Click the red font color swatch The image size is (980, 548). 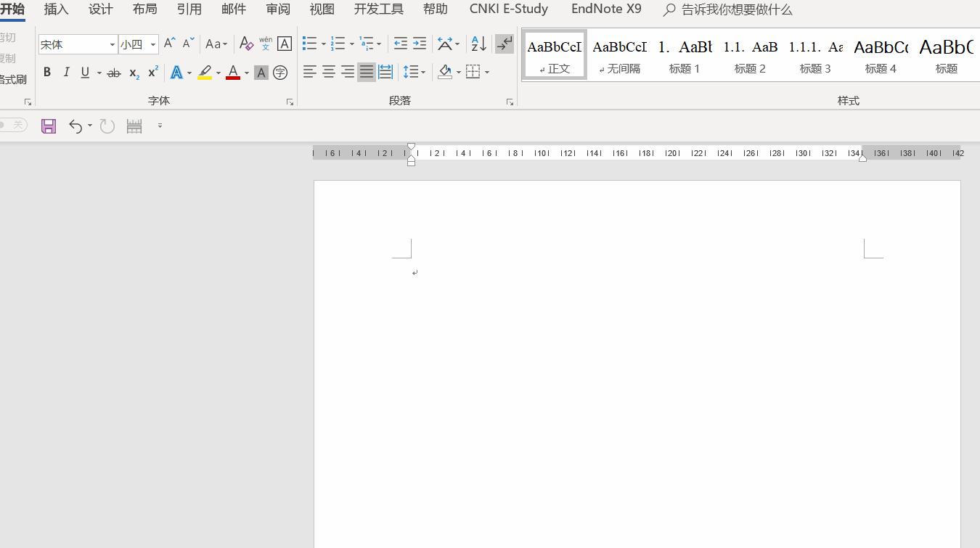click(x=232, y=72)
